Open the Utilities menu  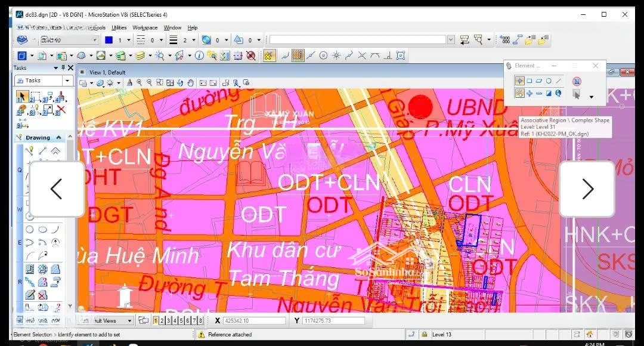coord(119,27)
